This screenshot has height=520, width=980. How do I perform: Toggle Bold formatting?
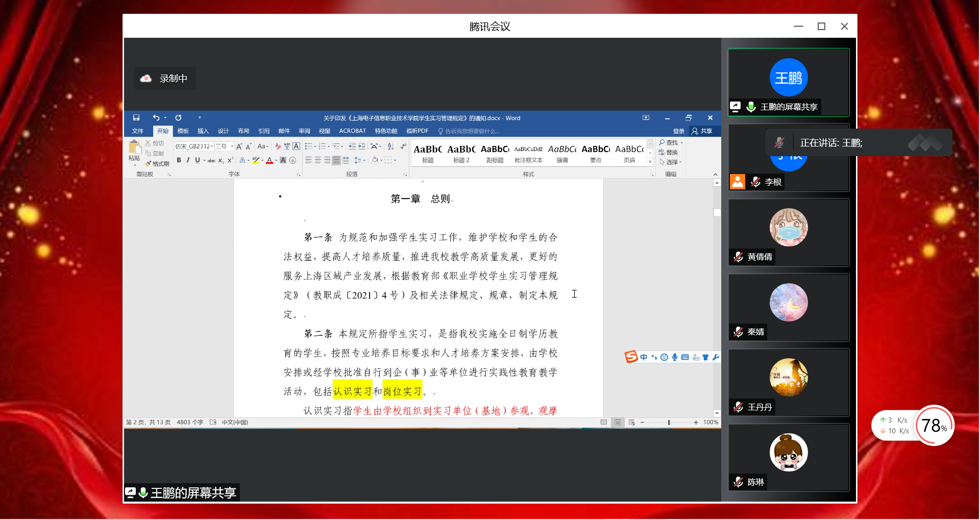click(x=179, y=160)
